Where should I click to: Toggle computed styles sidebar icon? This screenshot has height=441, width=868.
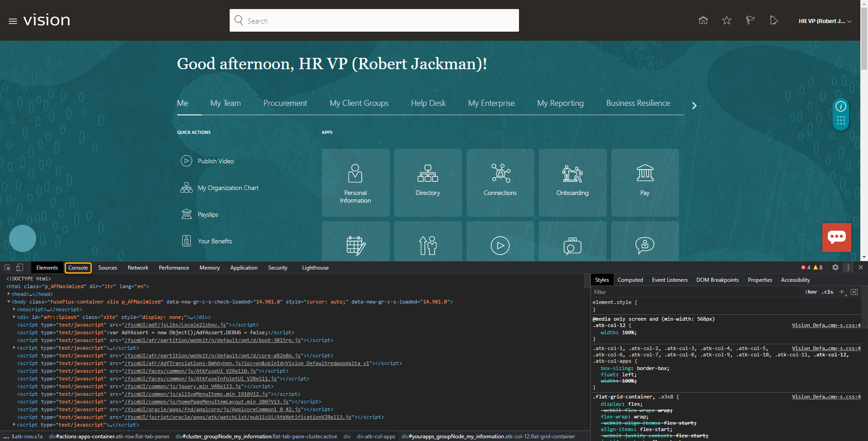(854, 292)
